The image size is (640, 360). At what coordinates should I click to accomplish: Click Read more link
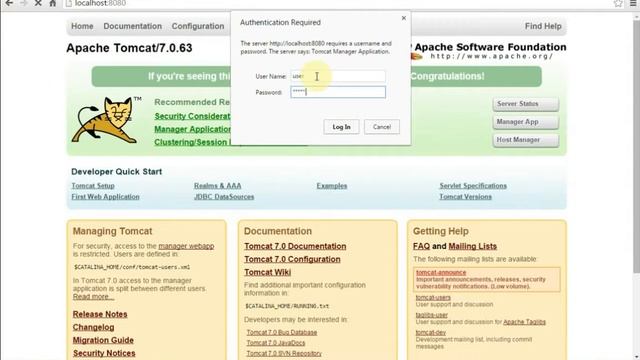coord(93,297)
